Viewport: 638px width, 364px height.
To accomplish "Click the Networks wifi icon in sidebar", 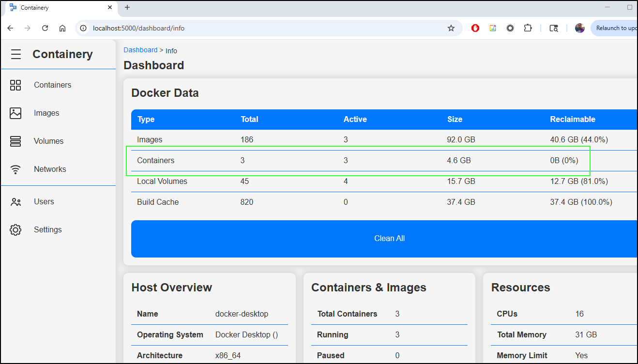I will 15,169.
